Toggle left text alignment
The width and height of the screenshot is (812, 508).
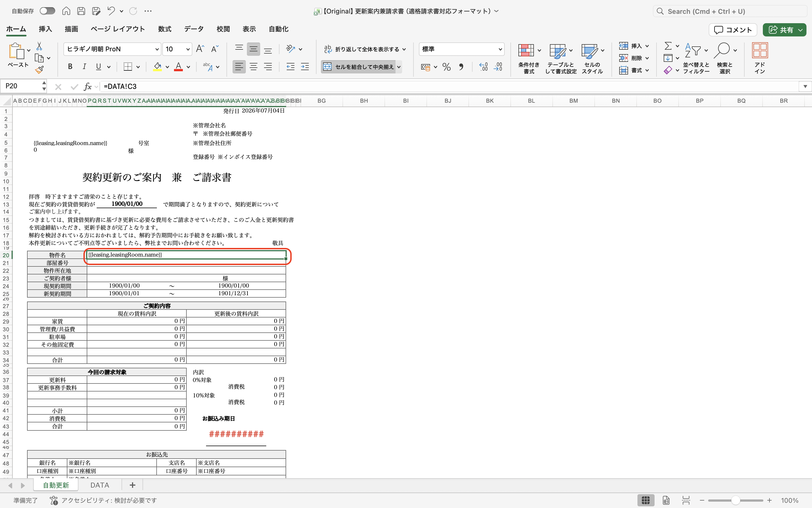tap(239, 67)
